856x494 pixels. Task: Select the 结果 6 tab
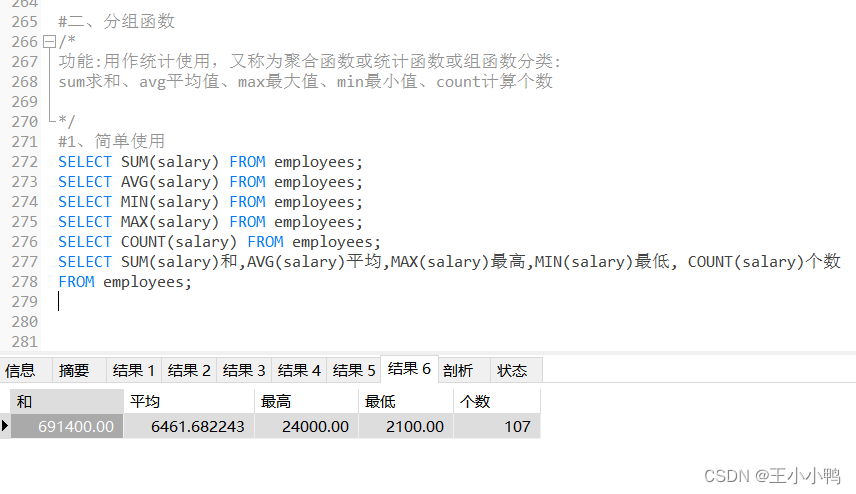click(409, 369)
